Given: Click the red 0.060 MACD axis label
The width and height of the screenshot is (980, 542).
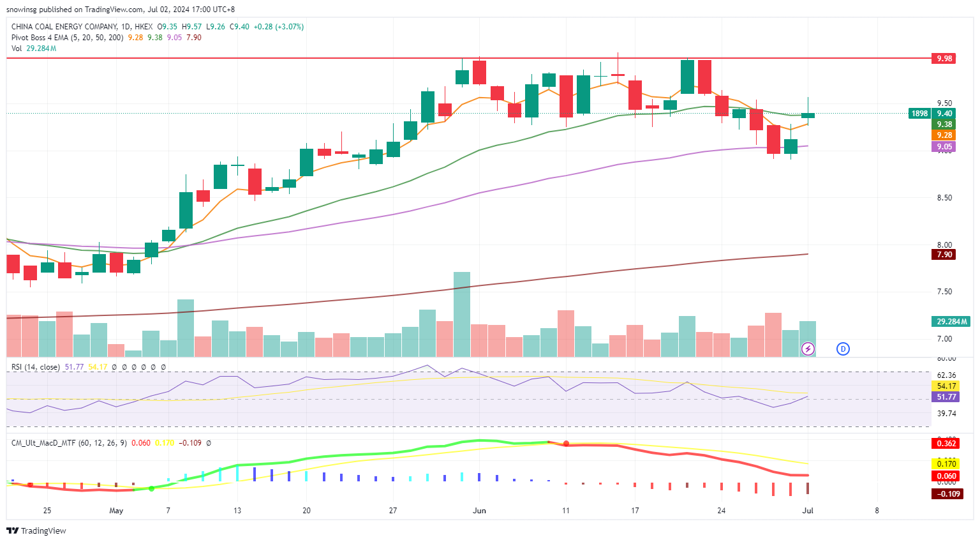Looking at the screenshot, I should [x=946, y=476].
